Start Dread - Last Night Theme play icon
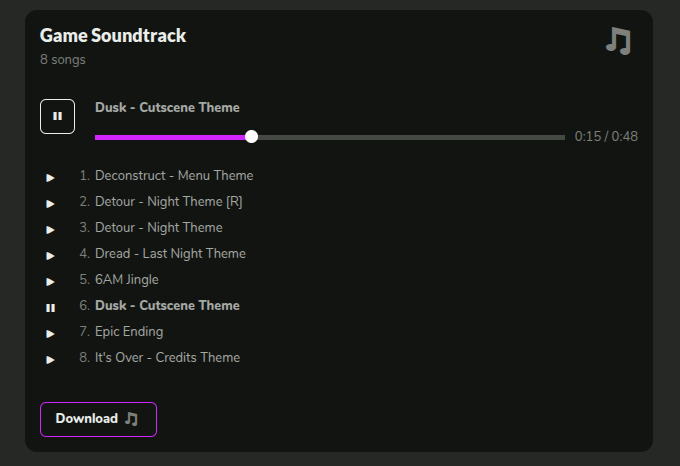680x466 pixels. click(x=50, y=256)
